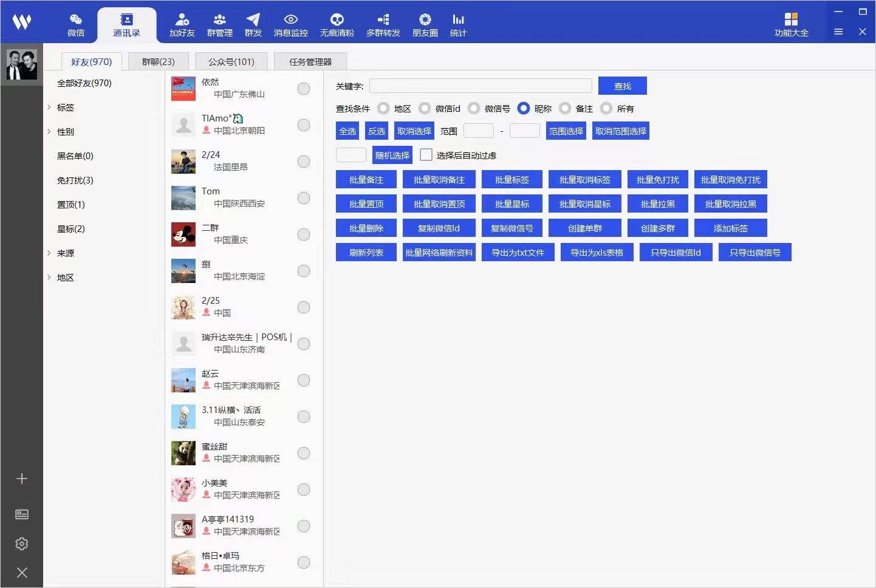Open the 微信 chat icon in top bar
This screenshot has height=588, width=876.
[x=76, y=26]
